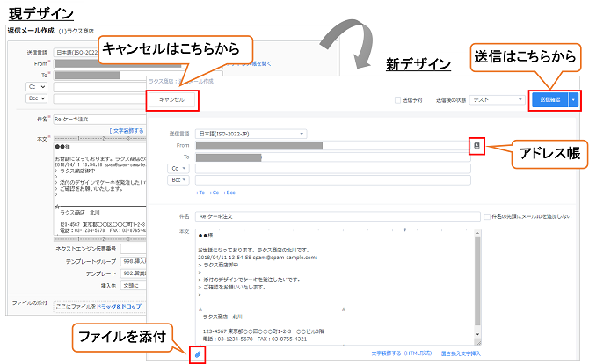The width and height of the screenshot is (589, 364).
Task: Click the +To link
Action: point(200,193)
